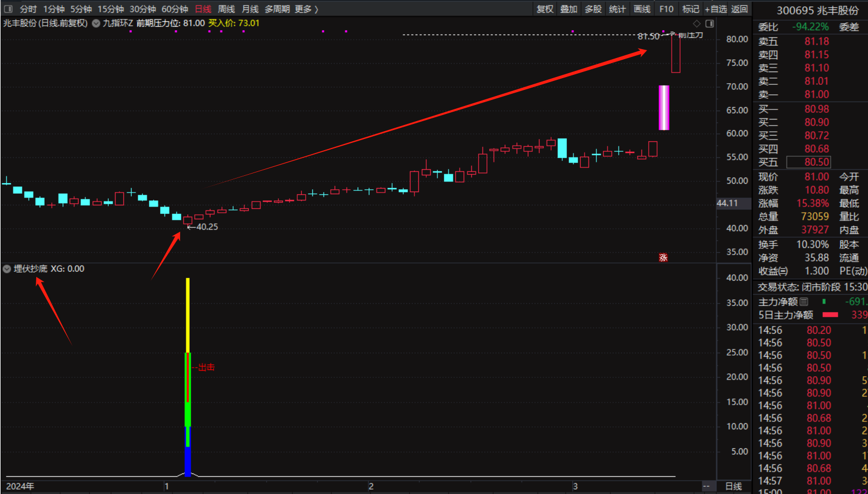Click the 叠加 overlay button
Screen dimensions: 868x494
pyautogui.click(x=569, y=9)
